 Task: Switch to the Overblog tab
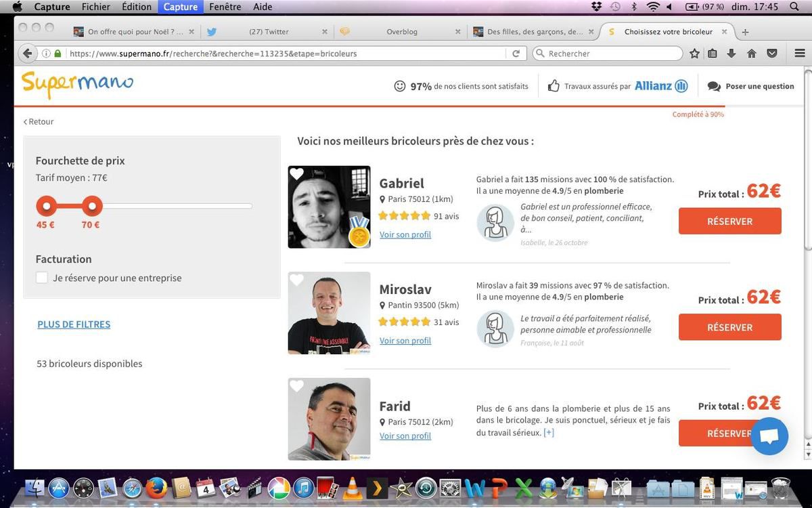401,32
